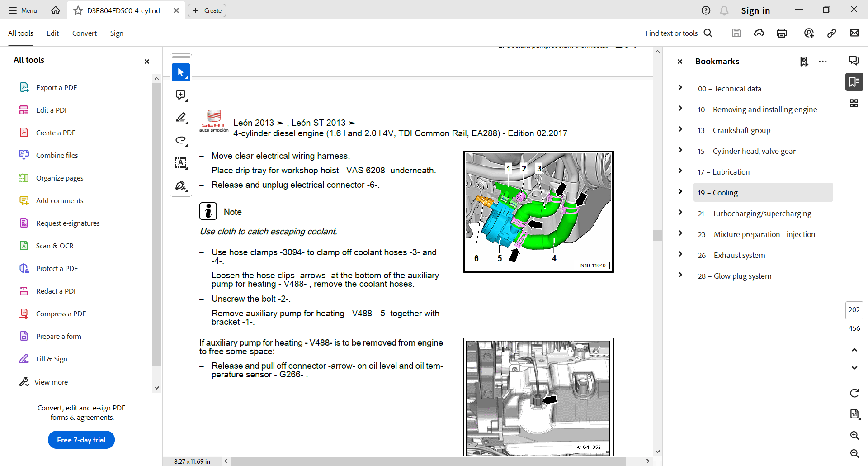Expand the 19 – Cooling bookmark
The height and width of the screenshot is (466, 868).
[680, 192]
